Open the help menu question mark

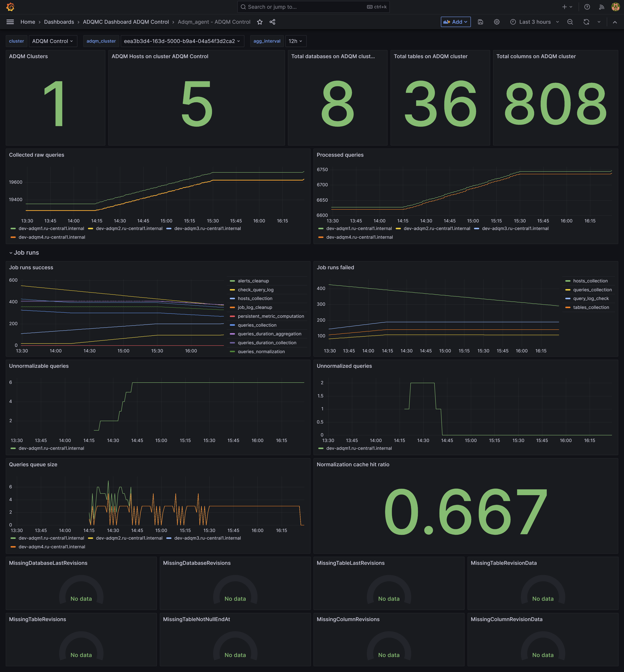click(587, 7)
